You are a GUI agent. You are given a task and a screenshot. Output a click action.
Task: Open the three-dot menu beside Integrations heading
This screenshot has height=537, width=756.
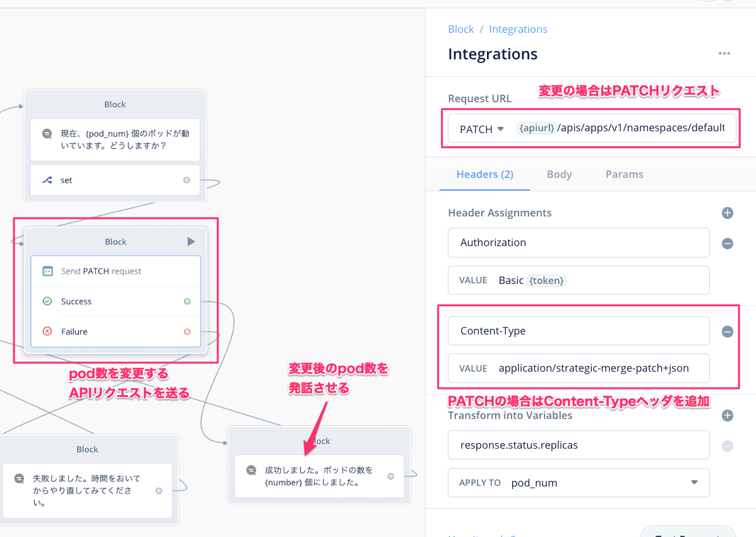point(724,54)
